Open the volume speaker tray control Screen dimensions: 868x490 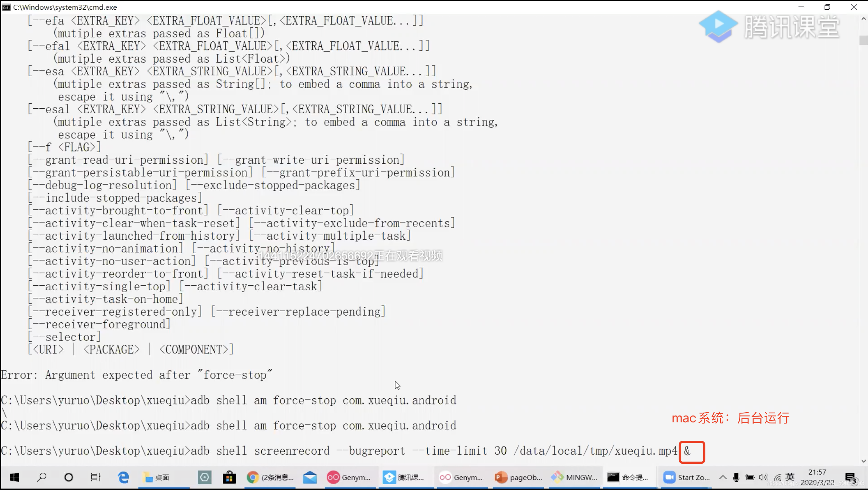[763, 477]
